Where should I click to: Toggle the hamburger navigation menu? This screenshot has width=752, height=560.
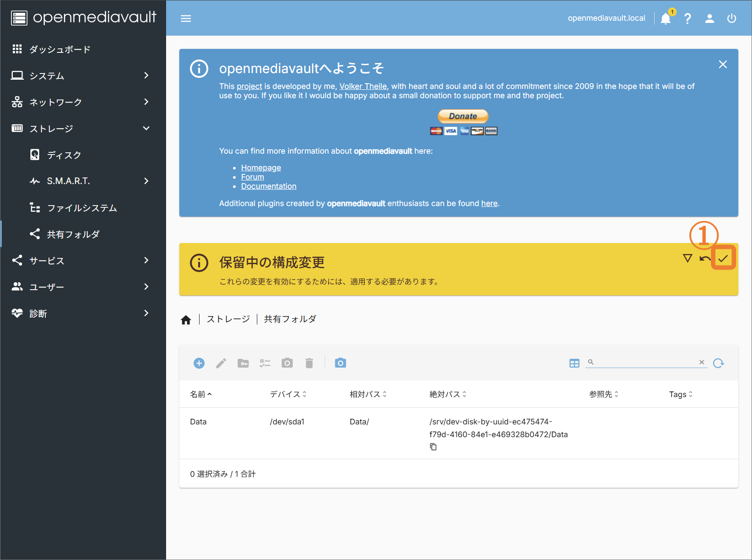point(186,18)
